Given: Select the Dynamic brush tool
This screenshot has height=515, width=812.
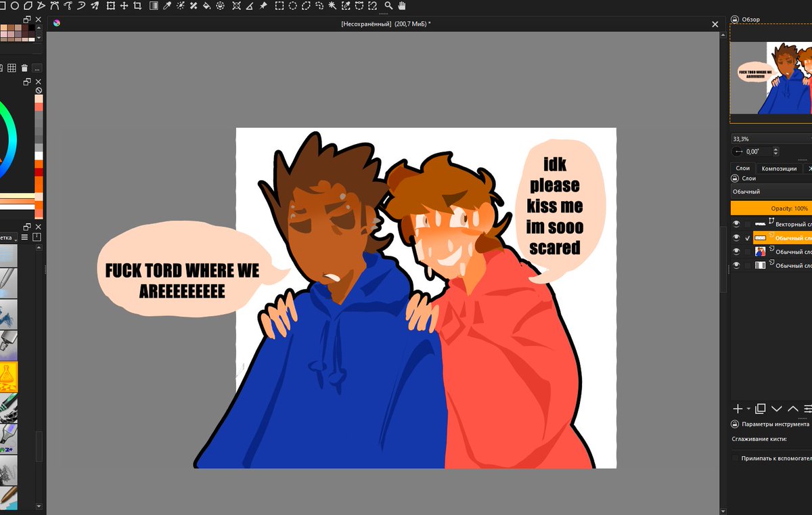Looking at the screenshot, I should (x=81, y=5).
